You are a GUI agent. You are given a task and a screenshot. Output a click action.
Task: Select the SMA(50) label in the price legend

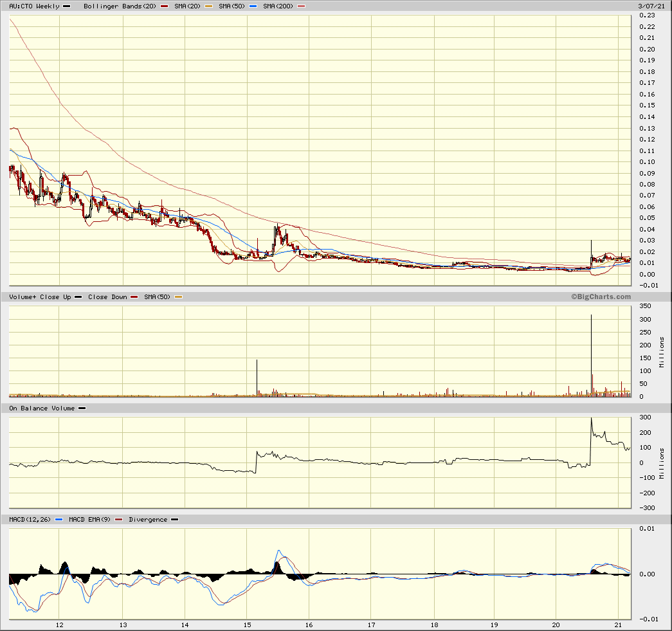point(232,6)
